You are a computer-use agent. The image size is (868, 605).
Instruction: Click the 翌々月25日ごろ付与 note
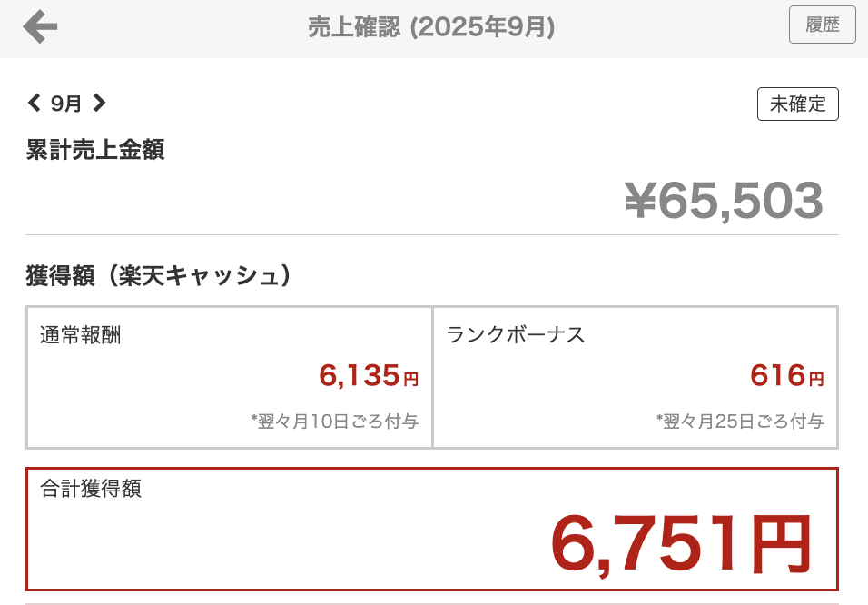coord(739,422)
